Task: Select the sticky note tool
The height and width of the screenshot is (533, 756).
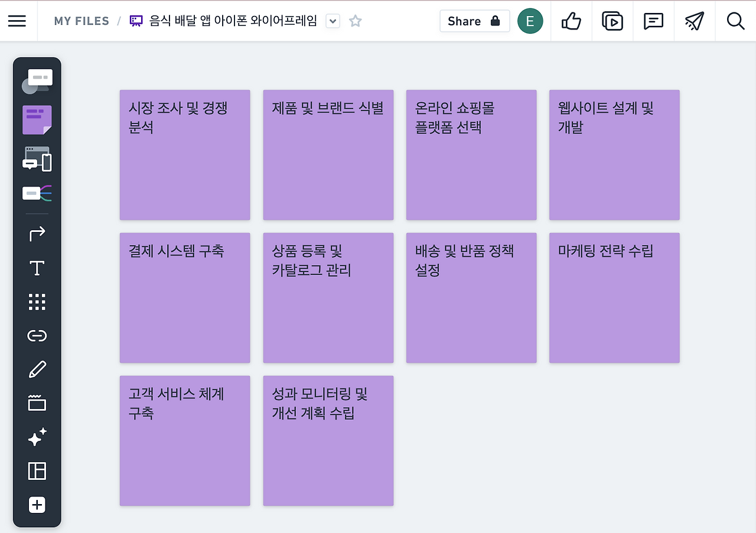Action: (x=37, y=119)
